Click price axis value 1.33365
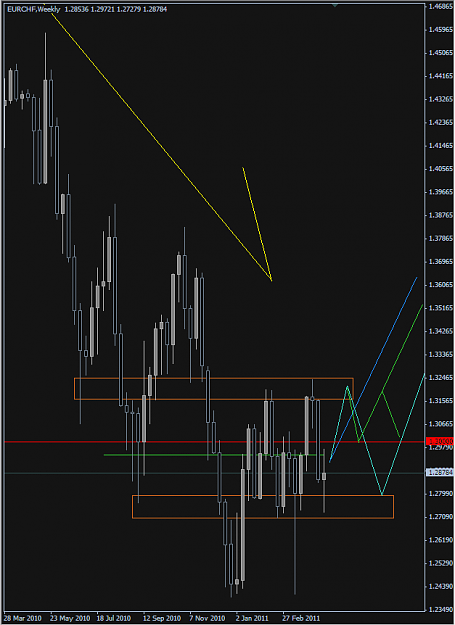 tap(441, 354)
